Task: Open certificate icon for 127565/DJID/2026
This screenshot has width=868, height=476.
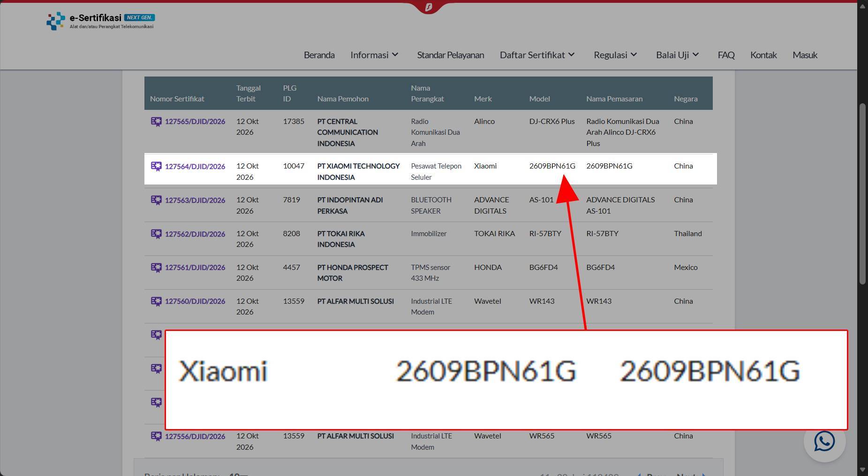Action: [x=156, y=122]
